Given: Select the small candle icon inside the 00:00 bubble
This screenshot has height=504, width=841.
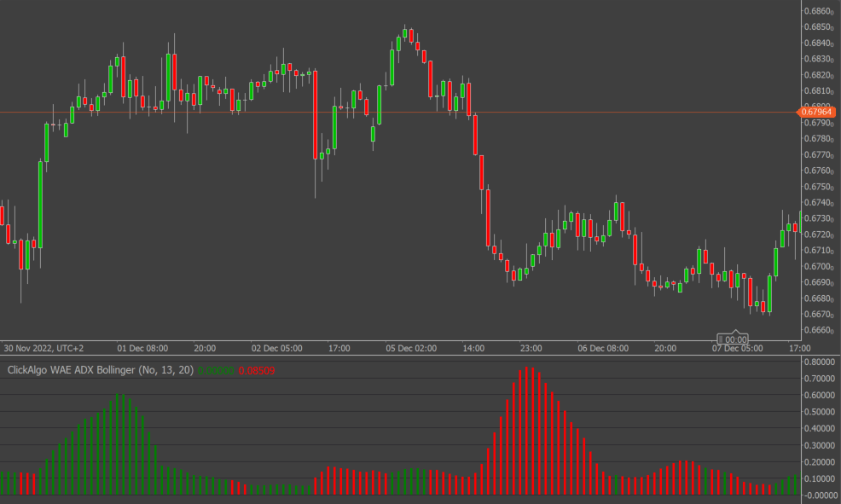Looking at the screenshot, I should (722, 338).
